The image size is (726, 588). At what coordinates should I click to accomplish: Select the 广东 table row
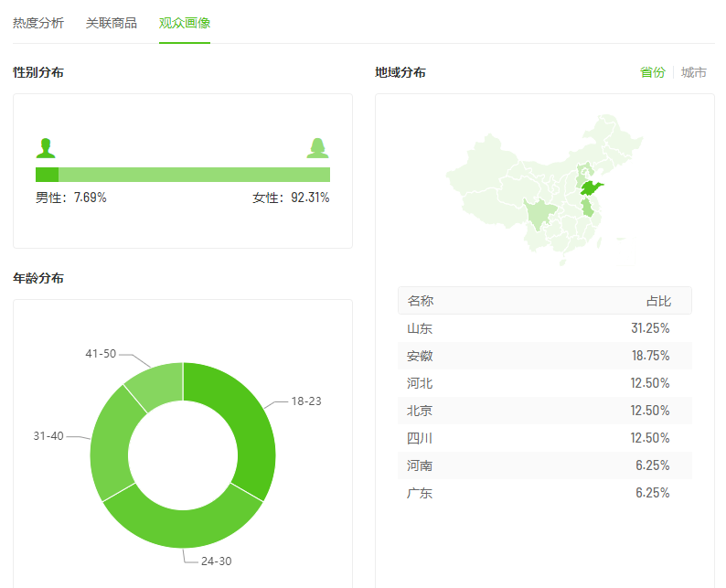[x=545, y=492]
